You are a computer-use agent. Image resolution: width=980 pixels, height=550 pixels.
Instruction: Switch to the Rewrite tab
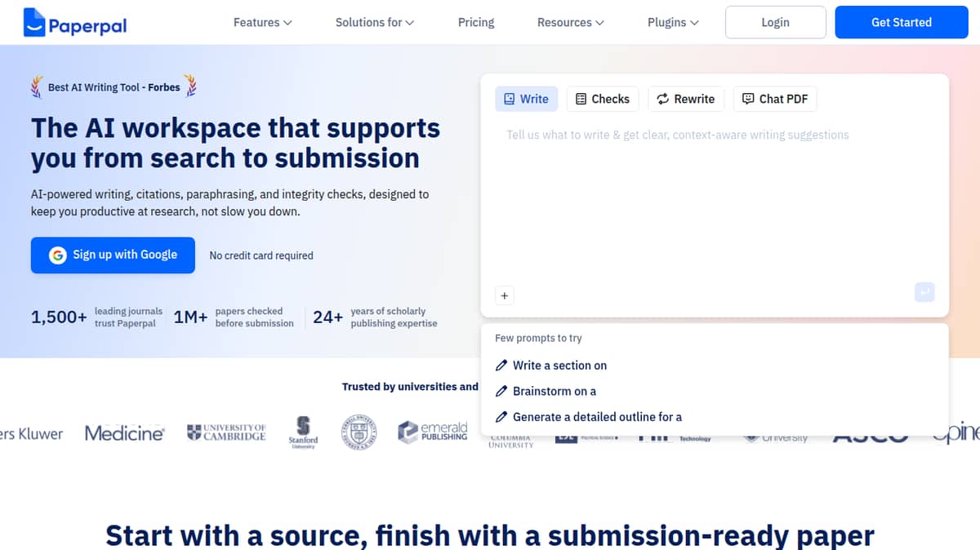pos(686,99)
